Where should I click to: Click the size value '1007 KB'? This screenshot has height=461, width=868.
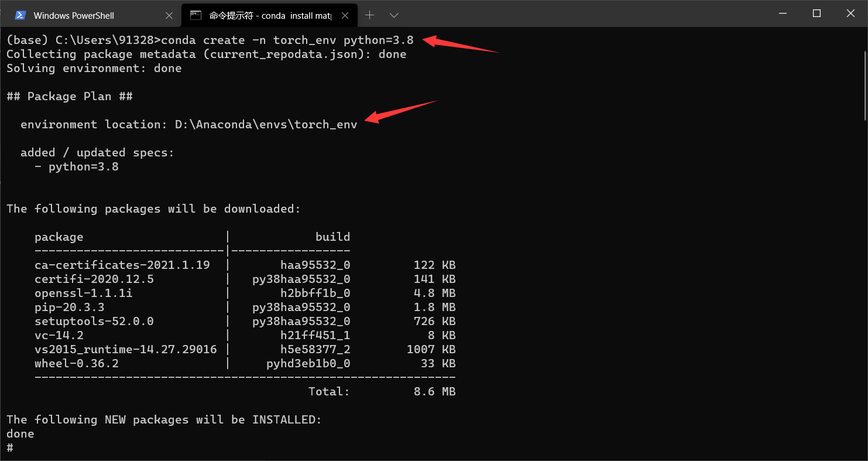[431, 350]
